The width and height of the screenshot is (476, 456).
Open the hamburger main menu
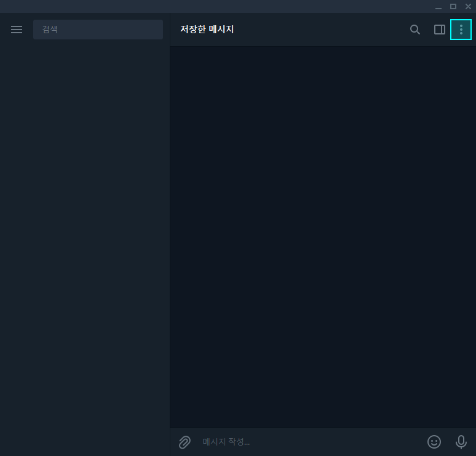coord(17,30)
